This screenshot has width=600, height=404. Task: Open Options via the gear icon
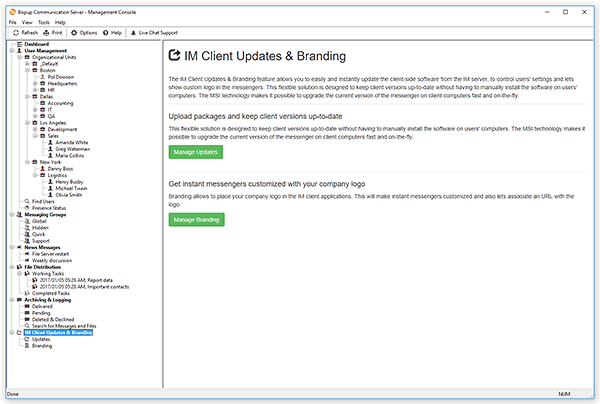pyautogui.click(x=74, y=32)
